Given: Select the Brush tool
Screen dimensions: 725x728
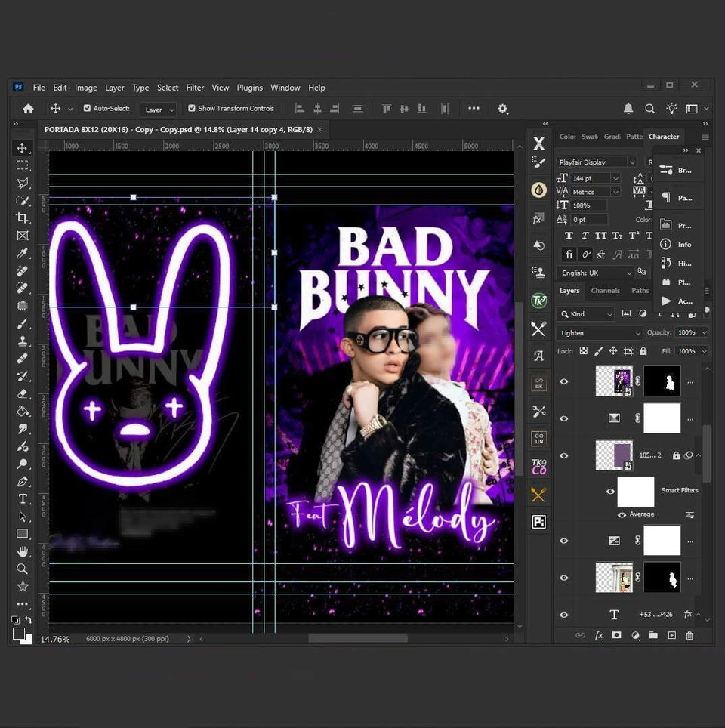Looking at the screenshot, I should [x=22, y=324].
